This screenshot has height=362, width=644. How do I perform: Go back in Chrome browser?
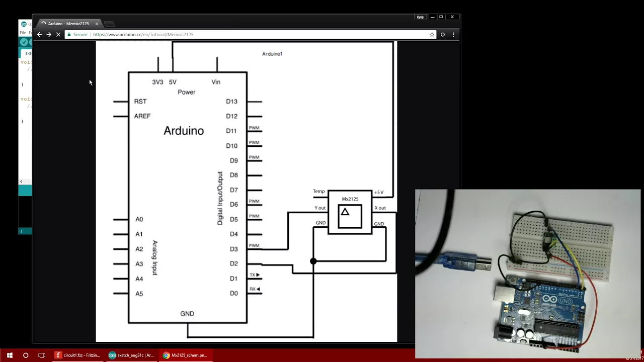(x=39, y=35)
